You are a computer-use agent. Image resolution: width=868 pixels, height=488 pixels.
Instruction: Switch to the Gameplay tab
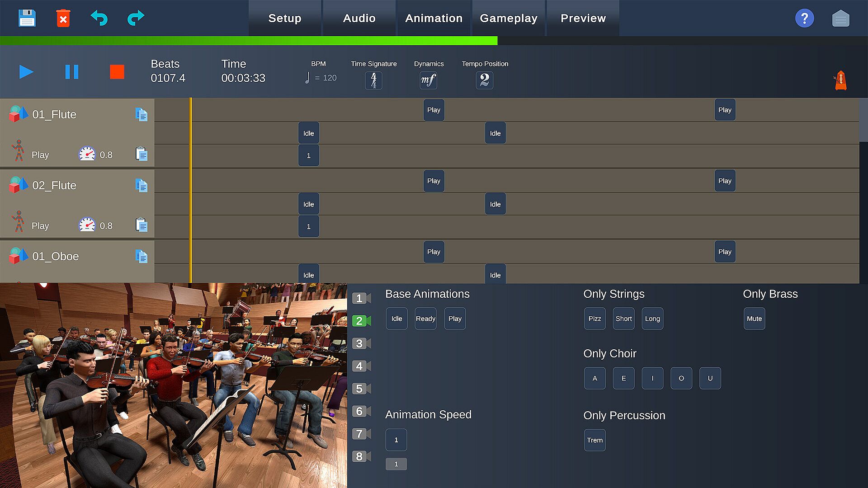click(509, 19)
